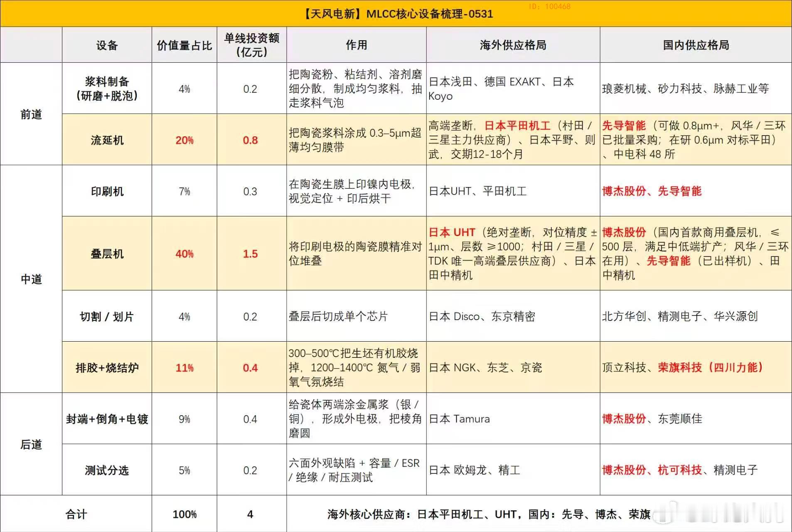The width and height of the screenshot is (792, 532).
Task: Click the 0.2 value in 测试分选 row
Action: pyautogui.click(x=250, y=470)
